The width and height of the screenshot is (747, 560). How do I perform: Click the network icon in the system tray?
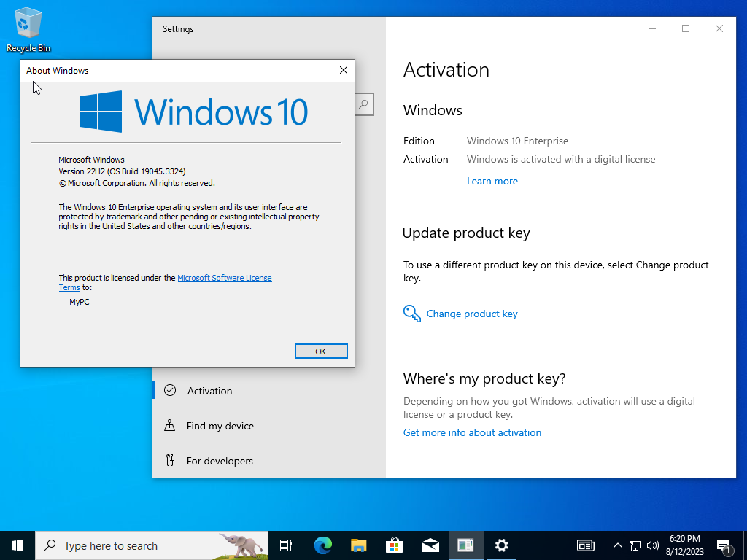pos(635,545)
